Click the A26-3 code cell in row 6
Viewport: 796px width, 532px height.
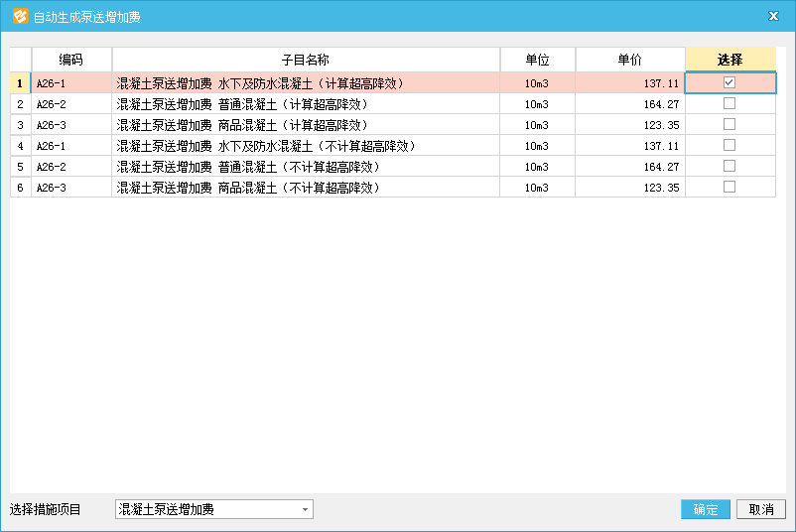[x=71, y=188]
